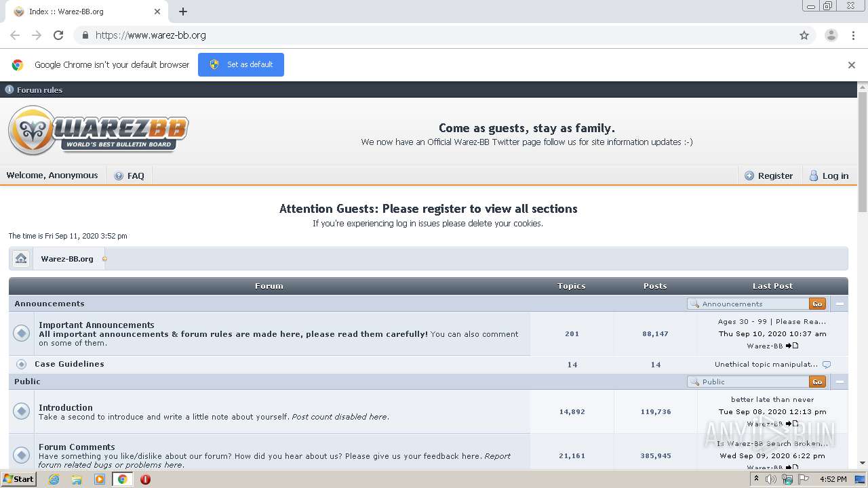Click the Announcements search field
The height and width of the screenshot is (488, 868).
click(748, 304)
